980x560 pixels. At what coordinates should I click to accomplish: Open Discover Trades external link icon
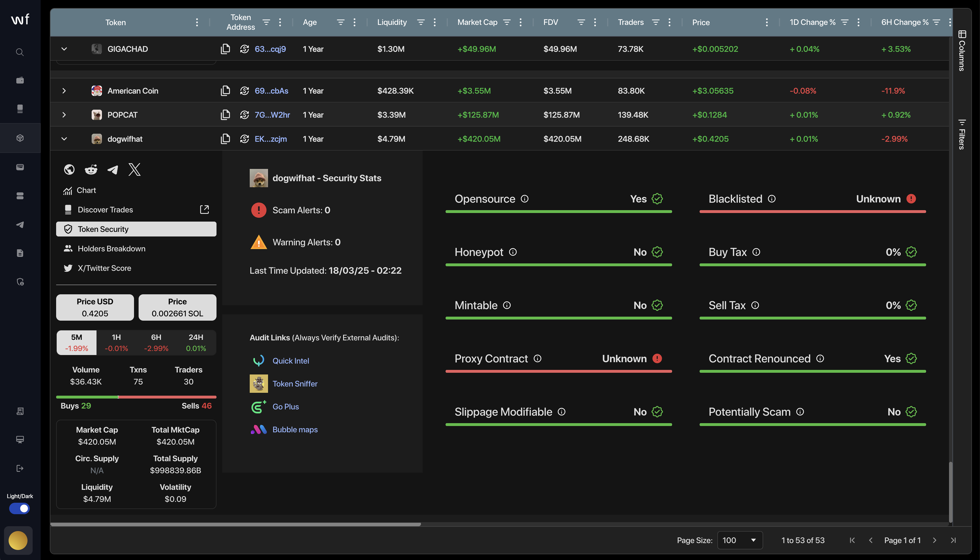coord(204,210)
